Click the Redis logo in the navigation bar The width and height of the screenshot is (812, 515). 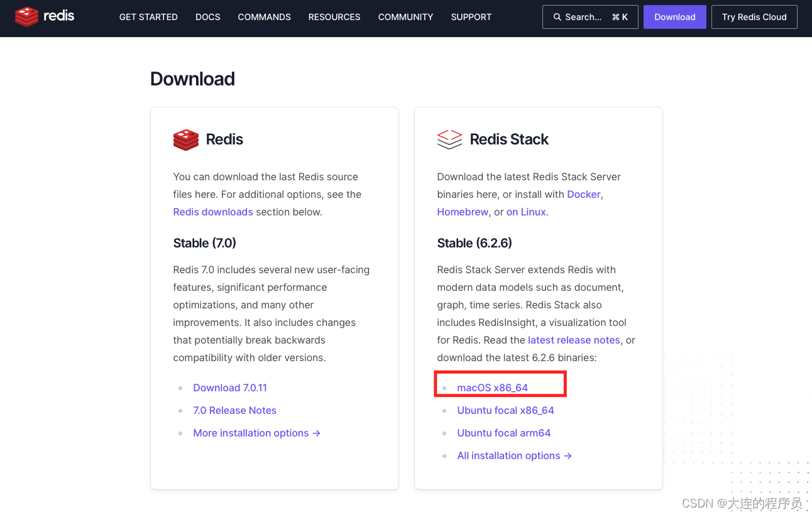click(x=44, y=17)
